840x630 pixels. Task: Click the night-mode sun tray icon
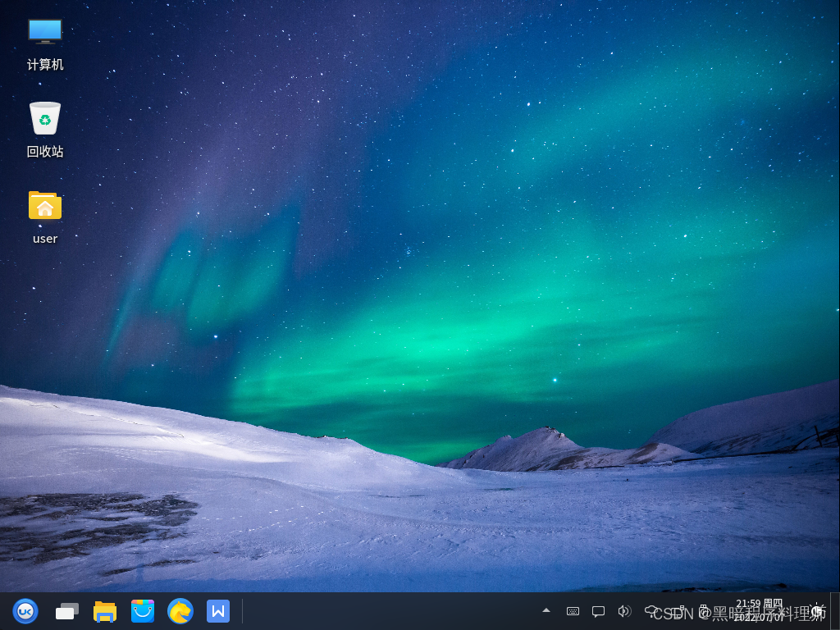tap(818, 610)
